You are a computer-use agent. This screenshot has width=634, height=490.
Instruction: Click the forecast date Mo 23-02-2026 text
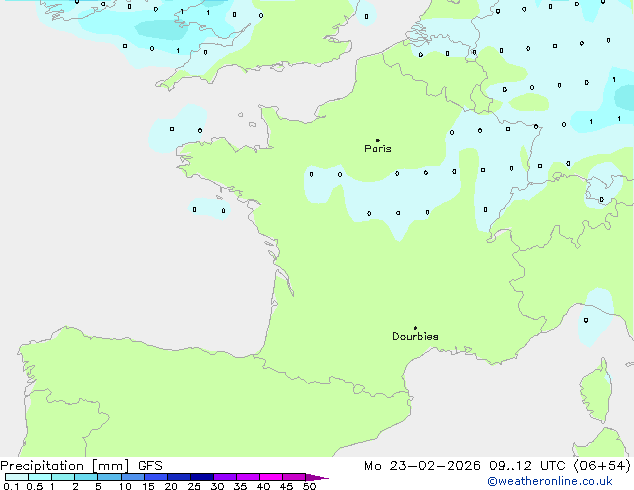[x=423, y=466]
